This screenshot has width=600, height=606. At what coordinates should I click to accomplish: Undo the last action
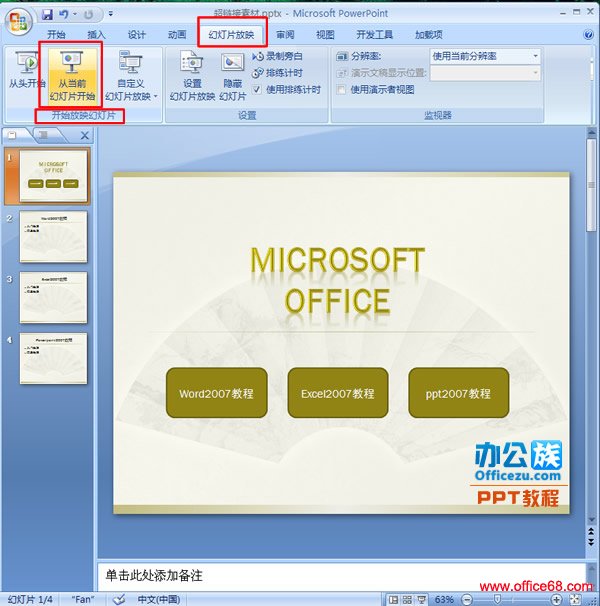[63, 14]
